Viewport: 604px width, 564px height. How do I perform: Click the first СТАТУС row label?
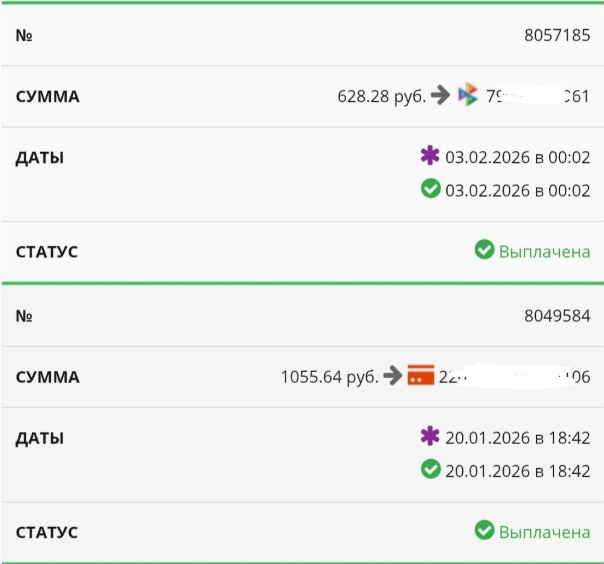coord(47,251)
